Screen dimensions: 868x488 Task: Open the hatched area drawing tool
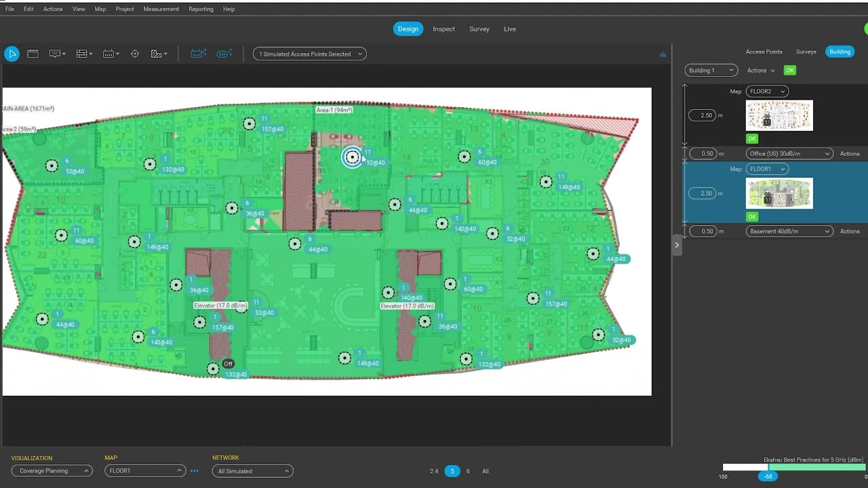(x=159, y=54)
